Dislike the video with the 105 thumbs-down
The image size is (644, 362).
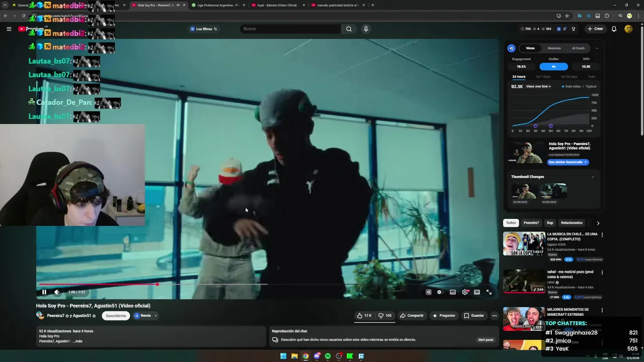click(385, 316)
